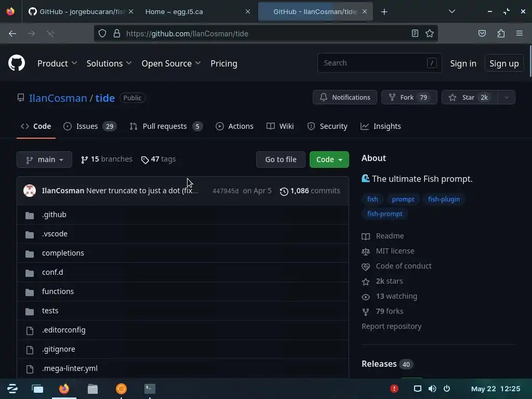Open the Pricing link
The height and width of the screenshot is (399, 532).
point(224,63)
